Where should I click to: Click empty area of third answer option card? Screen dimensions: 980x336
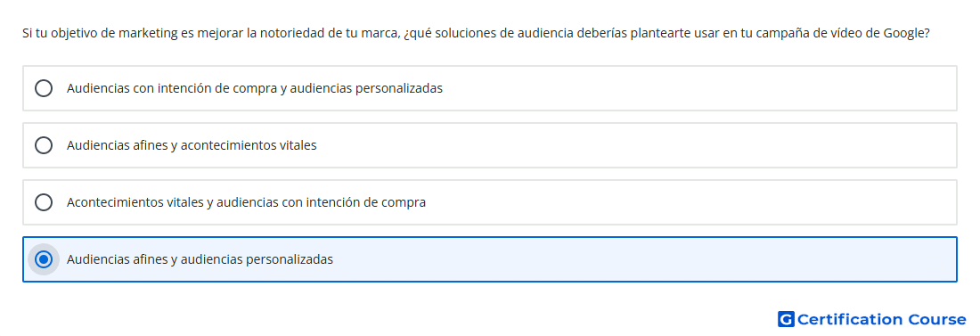(x=688, y=202)
